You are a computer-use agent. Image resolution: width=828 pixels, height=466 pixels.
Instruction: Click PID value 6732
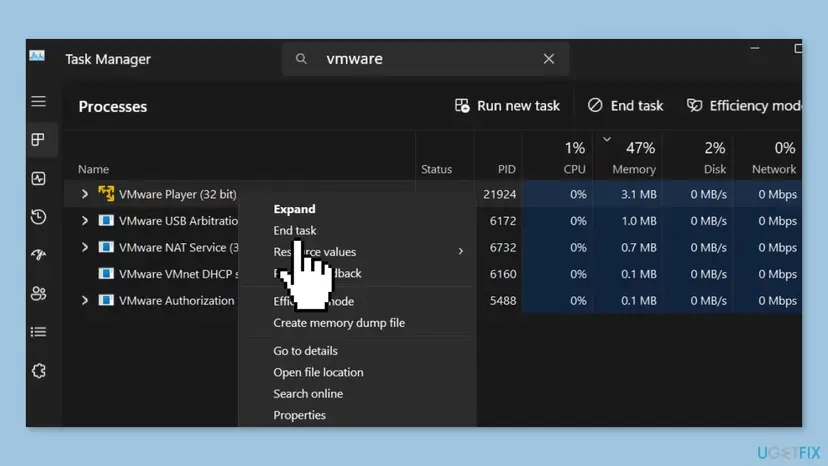[x=503, y=247]
